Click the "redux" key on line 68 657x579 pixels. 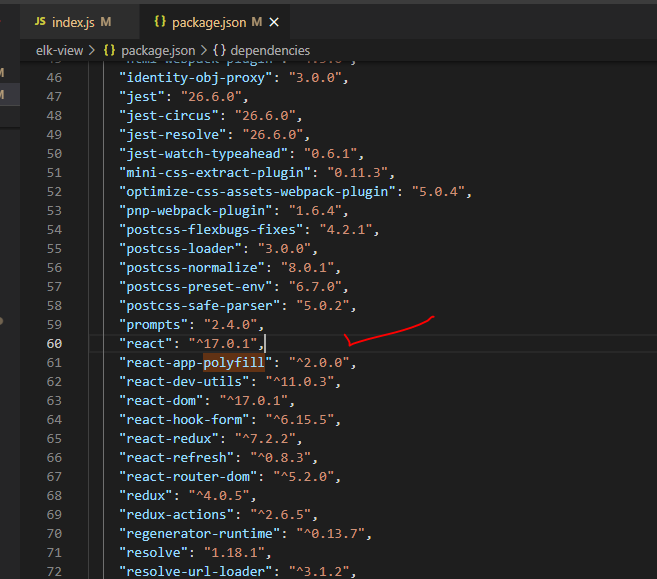[146, 496]
